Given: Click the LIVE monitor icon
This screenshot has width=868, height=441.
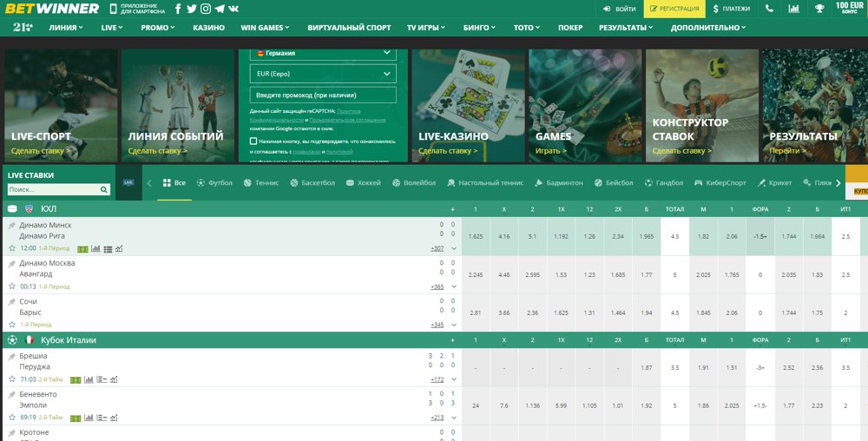Looking at the screenshot, I should [x=128, y=182].
